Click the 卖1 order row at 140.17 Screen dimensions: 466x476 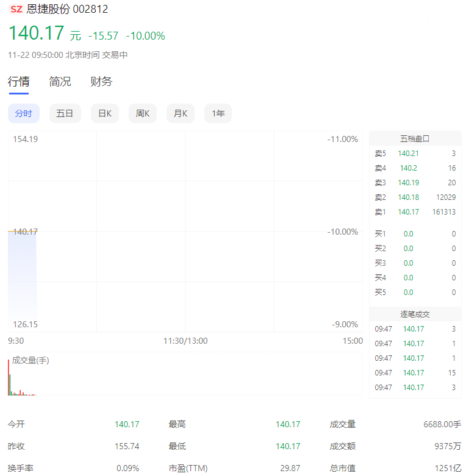click(415, 212)
